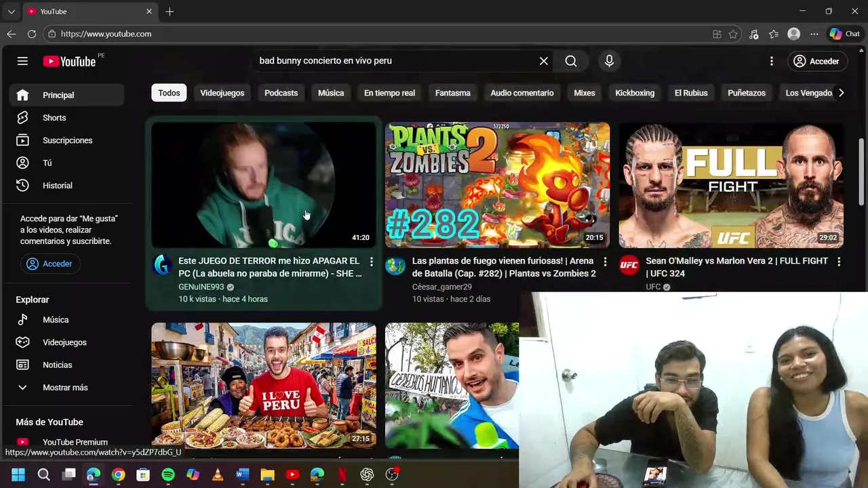Image resolution: width=868 pixels, height=488 pixels.
Task: Select the El Rubius filter chip
Action: click(x=691, y=93)
